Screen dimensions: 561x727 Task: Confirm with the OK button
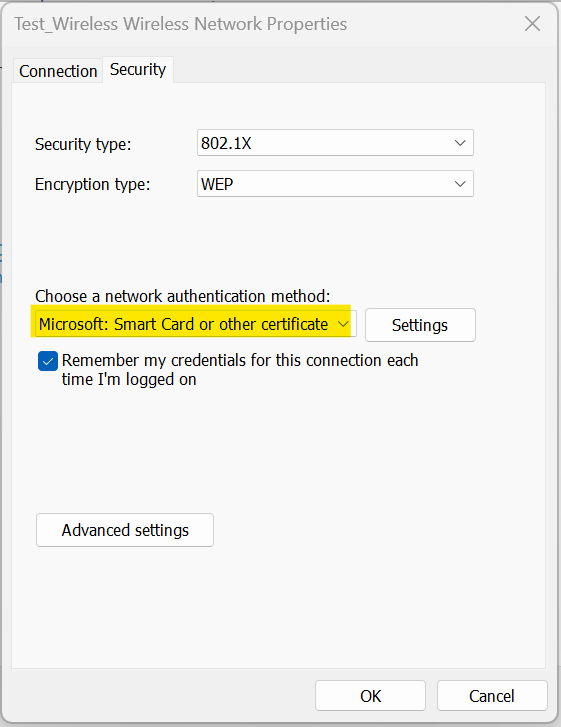370,695
